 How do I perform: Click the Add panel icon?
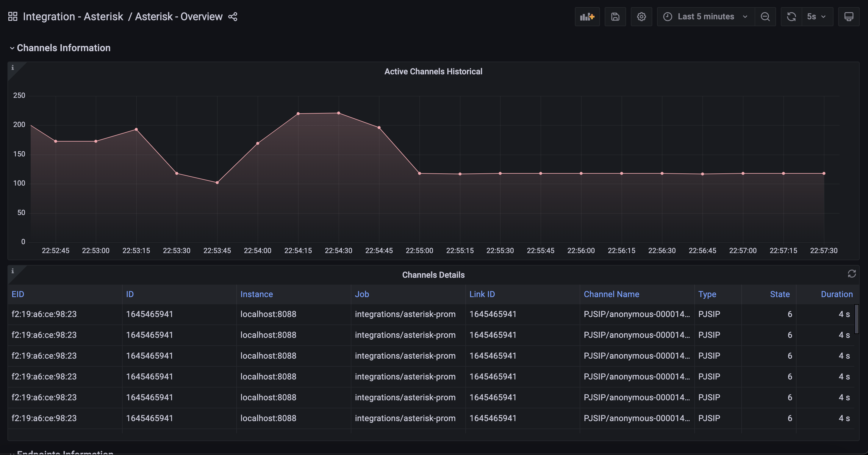click(587, 16)
